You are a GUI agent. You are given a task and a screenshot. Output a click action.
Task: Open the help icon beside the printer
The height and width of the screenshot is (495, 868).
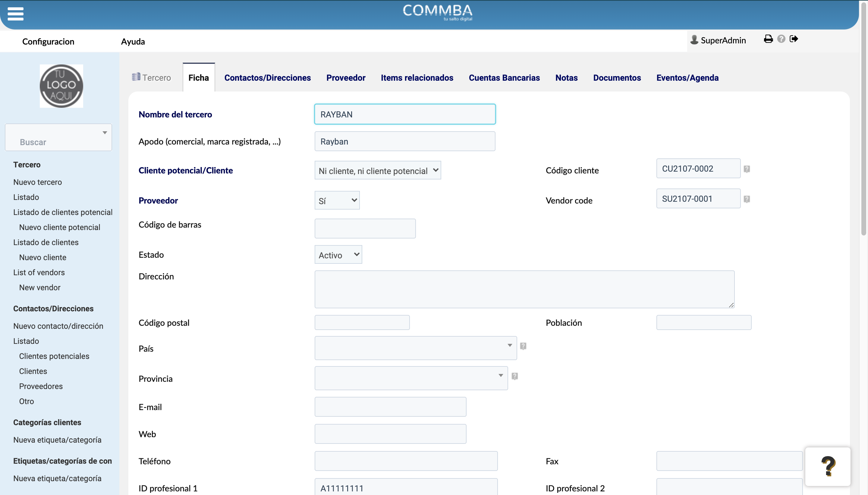[x=781, y=39]
